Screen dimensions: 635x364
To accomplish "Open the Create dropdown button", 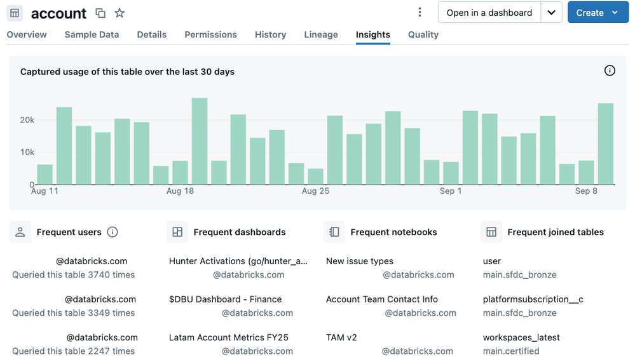I will tap(597, 13).
